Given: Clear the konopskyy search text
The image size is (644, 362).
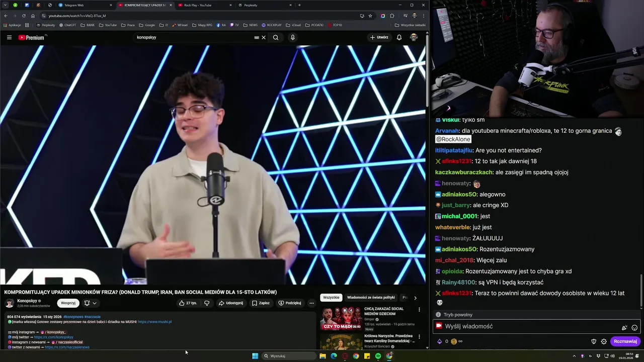Looking at the screenshot, I should (x=263, y=37).
